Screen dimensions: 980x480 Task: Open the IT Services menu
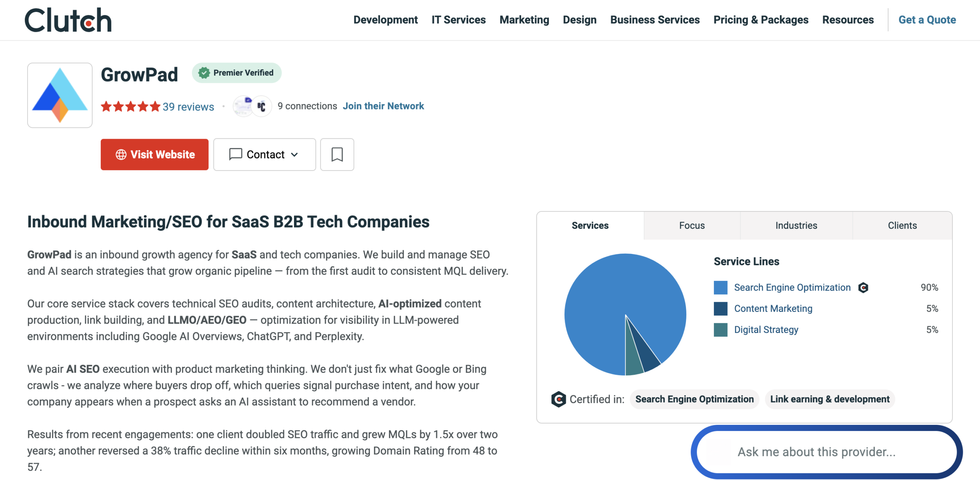pyautogui.click(x=459, y=20)
